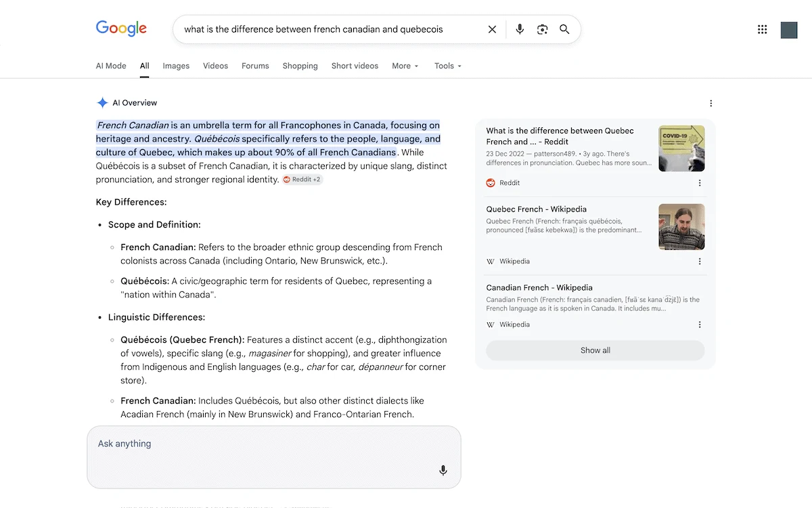The width and height of the screenshot is (812, 508).
Task: Click the 'Scope and Definition:' bullet
Action: (154, 225)
